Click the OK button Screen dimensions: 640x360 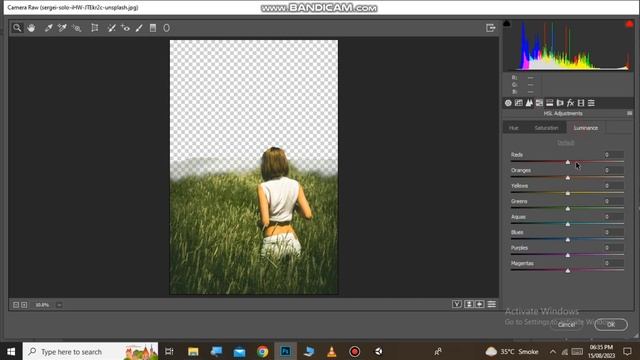[x=611, y=324]
